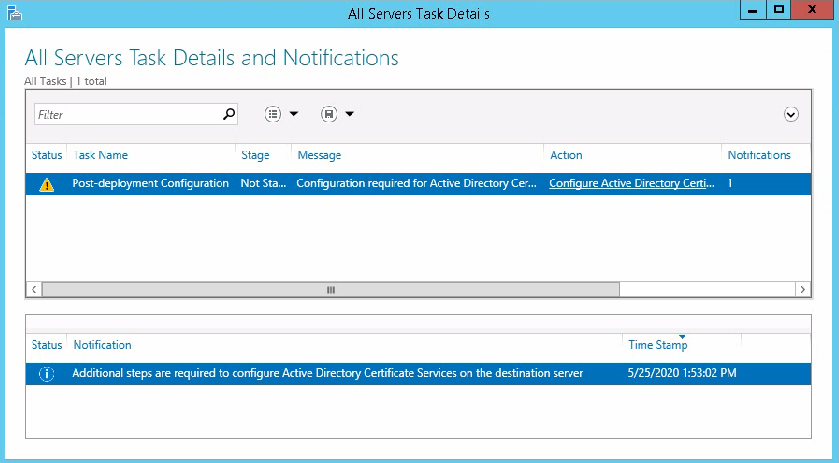Viewport: 839px width, 463px height.
Task: Click the blue information status icon
Action: point(47,374)
